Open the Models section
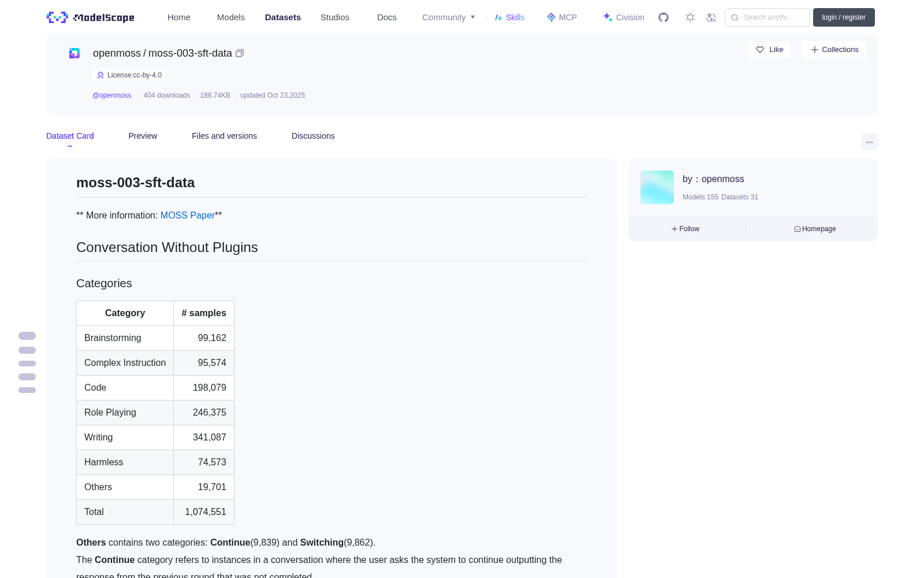924x578 pixels. [231, 17]
